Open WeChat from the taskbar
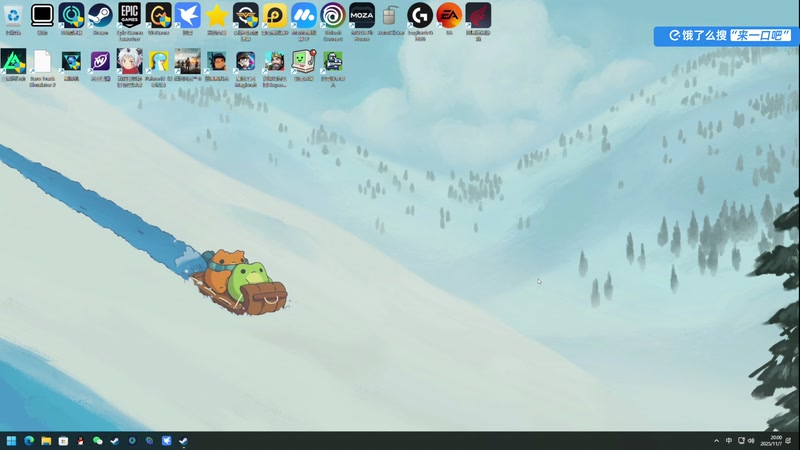This screenshot has height=450, width=800. click(x=98, y=441)
